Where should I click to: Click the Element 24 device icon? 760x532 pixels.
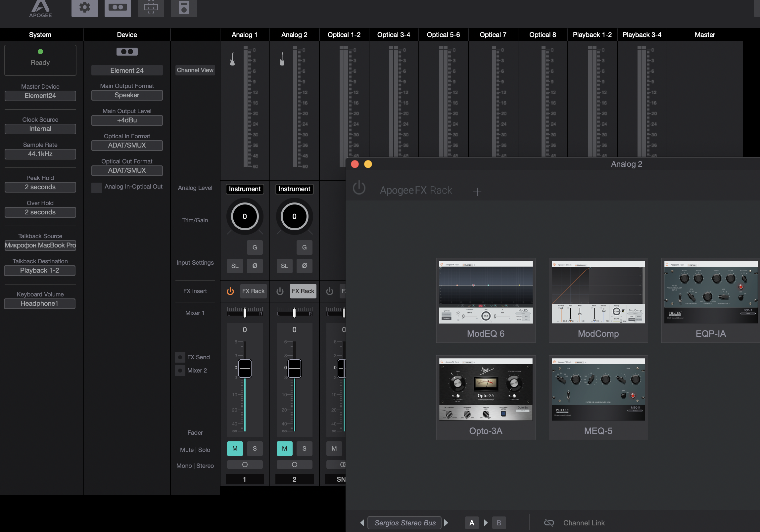pos(127,52)
